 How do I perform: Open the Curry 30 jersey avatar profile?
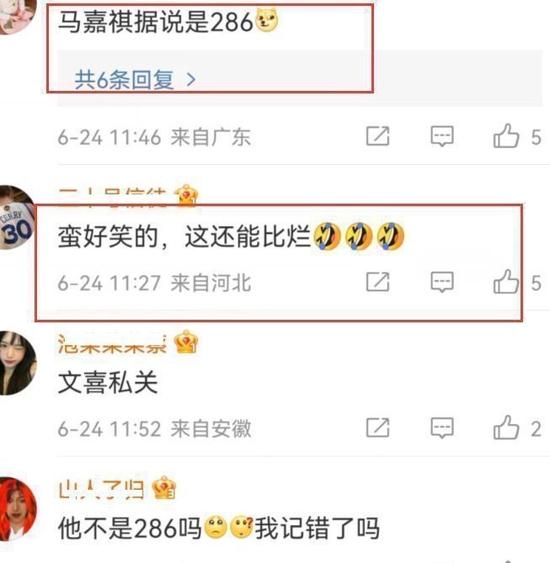point(16,217)
